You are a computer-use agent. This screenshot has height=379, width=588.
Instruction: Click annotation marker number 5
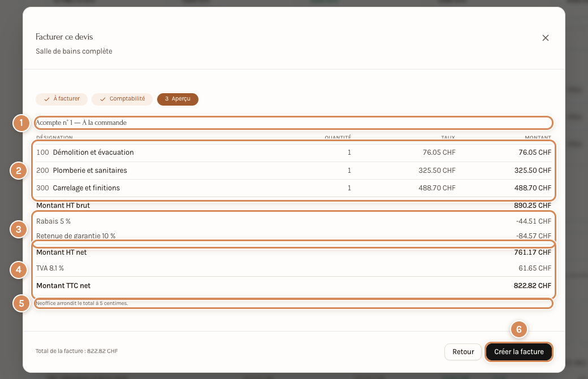(x=21, y=303)
